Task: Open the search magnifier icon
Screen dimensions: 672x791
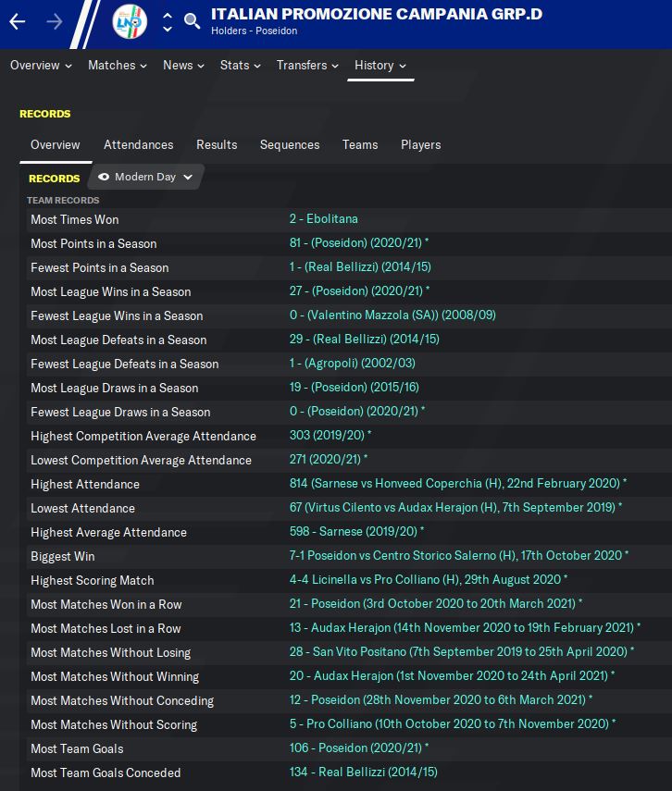Action: tap(192, 21)
